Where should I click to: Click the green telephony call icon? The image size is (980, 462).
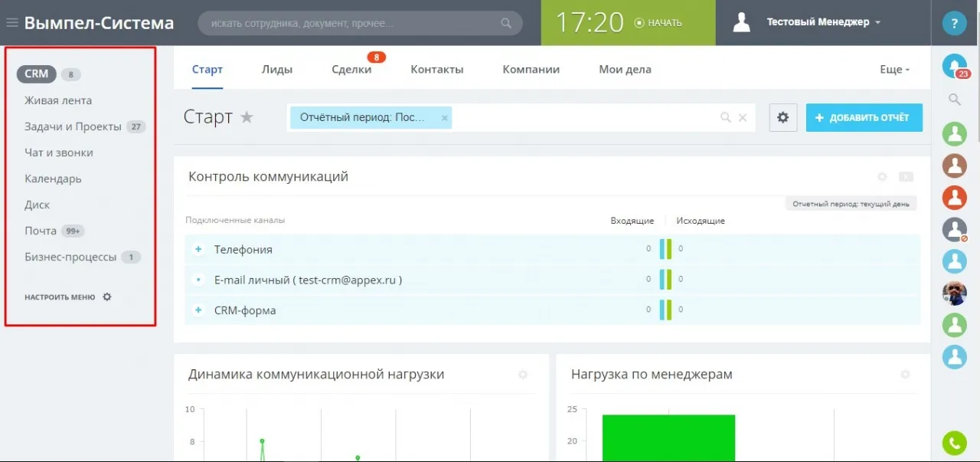click(954, 443)
